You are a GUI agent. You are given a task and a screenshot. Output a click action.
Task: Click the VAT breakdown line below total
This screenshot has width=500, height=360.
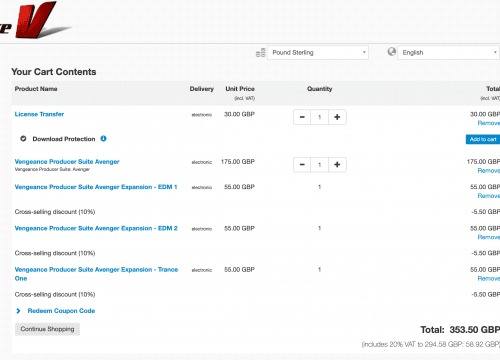tap(431, 344)
